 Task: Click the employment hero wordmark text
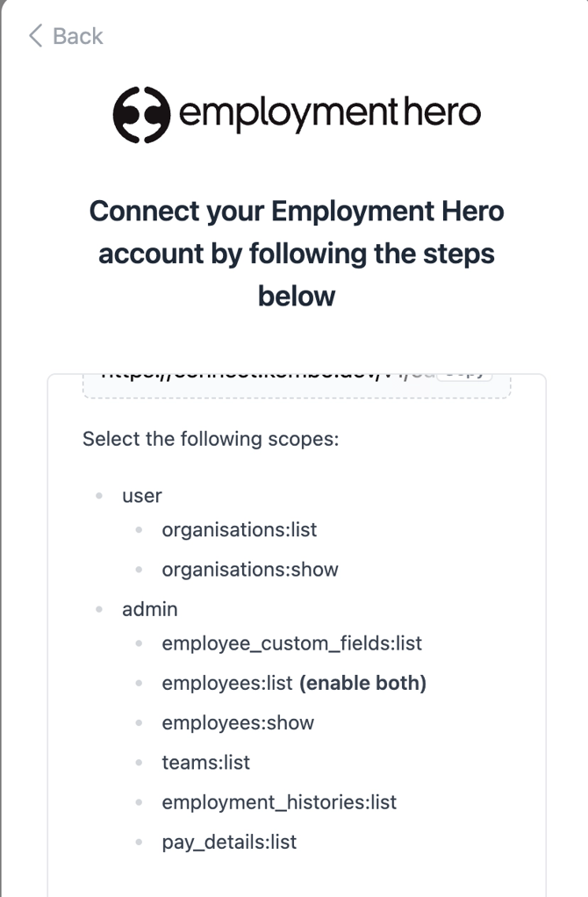(330, 113)
